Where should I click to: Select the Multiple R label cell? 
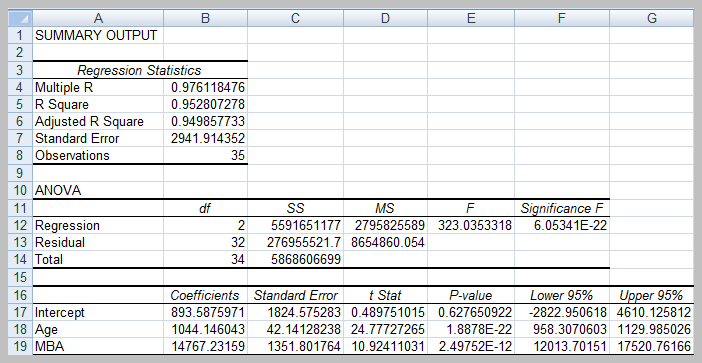tap(98, 87)
